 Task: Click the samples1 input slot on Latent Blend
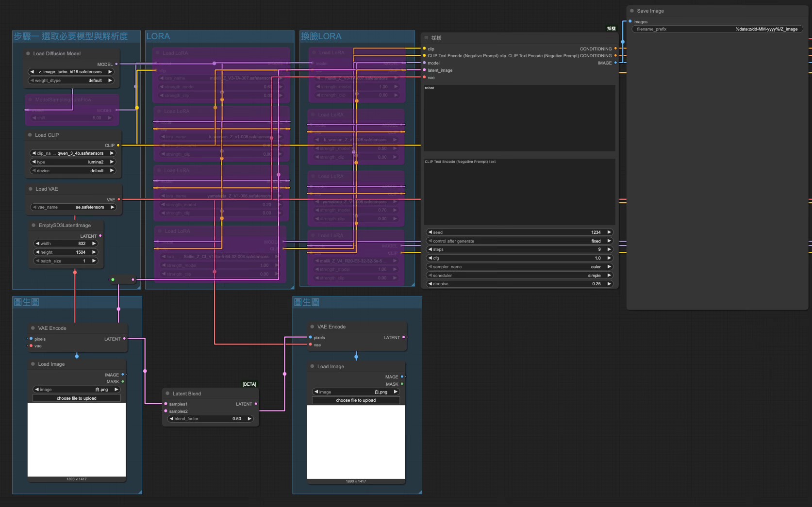(166, 404)
